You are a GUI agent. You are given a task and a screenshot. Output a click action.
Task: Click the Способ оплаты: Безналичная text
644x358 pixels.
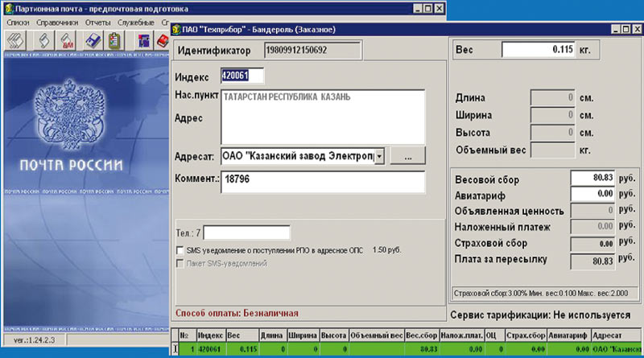click(x=237, y=313)
